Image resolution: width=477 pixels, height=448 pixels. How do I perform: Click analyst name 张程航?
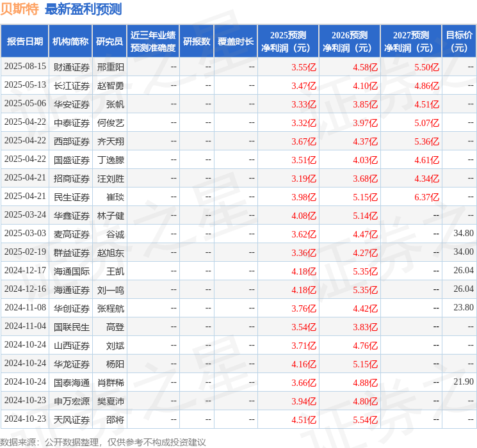[110, 308]
